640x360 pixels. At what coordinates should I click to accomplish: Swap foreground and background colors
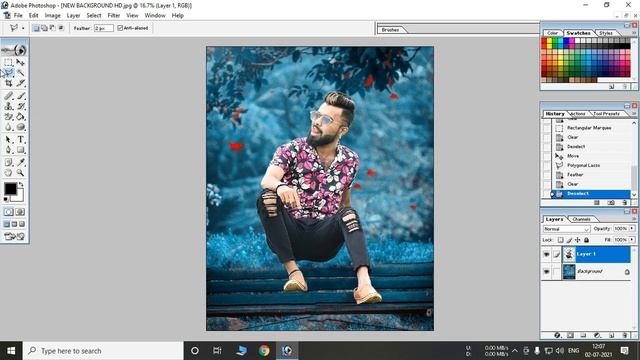tap(21, 185)
